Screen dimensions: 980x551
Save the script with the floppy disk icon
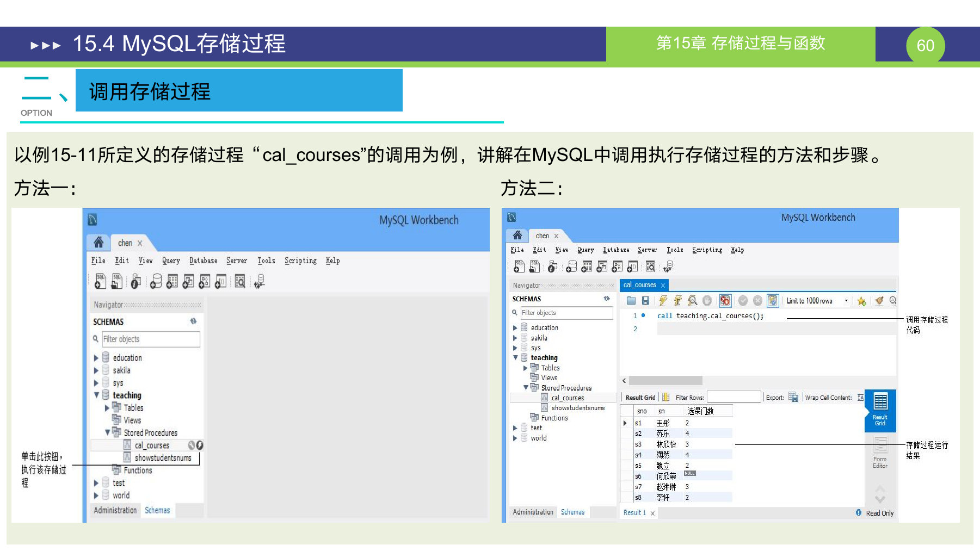pyautogui.click(x=645, y=300)
